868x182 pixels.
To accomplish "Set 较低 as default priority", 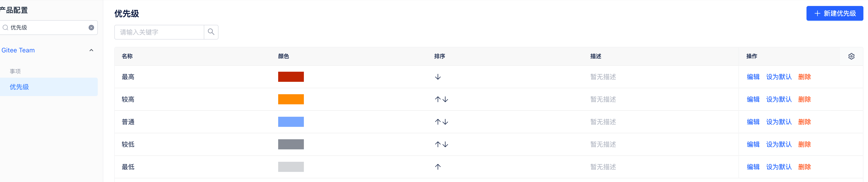I will click(x=778, y=145).
